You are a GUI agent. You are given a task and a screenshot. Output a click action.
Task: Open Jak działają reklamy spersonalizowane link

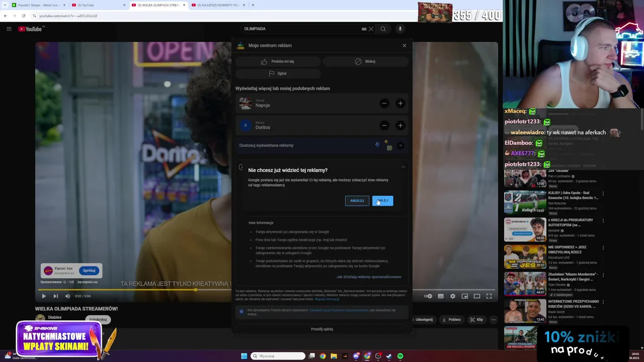click(x=369, y=277)
